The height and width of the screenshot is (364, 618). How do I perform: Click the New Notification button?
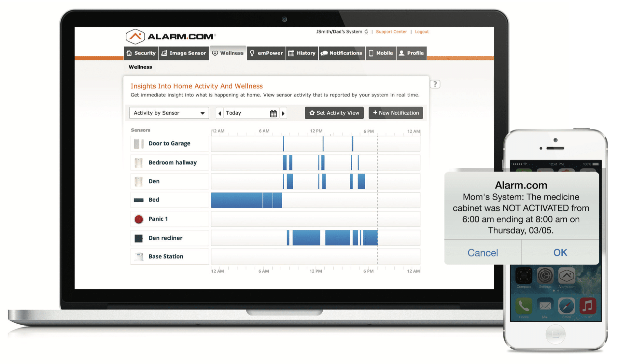point(396,113)
